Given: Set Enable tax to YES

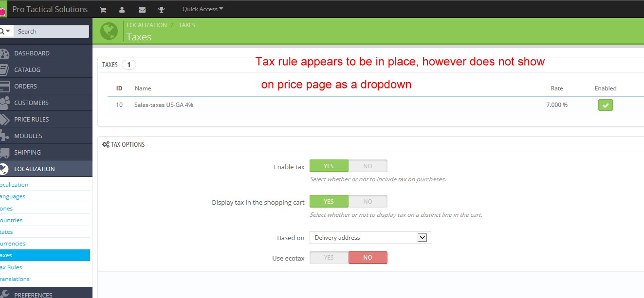Looking at the screenshot, I should (329, 166).
